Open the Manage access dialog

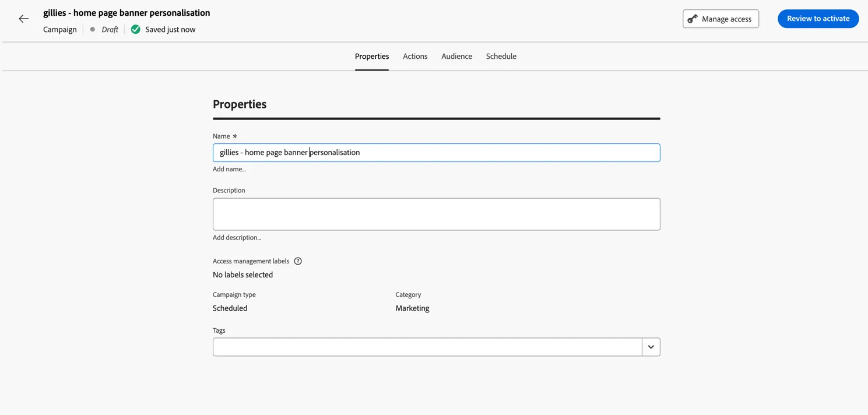pos(721,19)
